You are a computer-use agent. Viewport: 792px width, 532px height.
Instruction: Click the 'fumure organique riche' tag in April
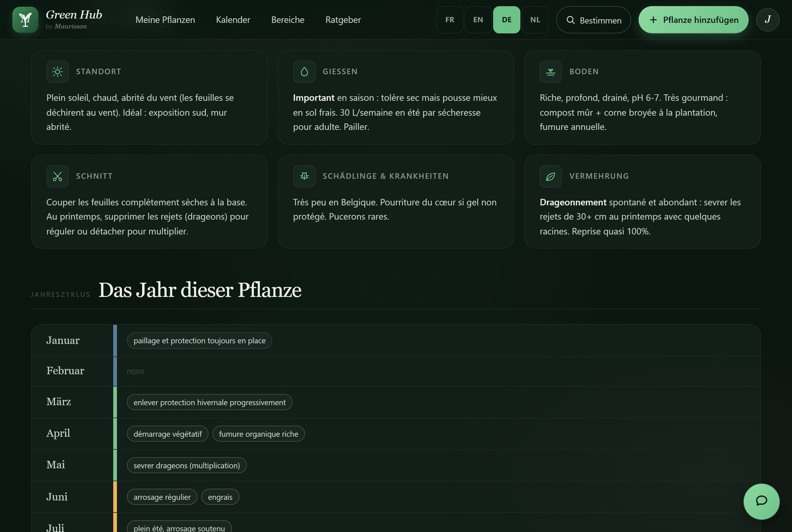[258, 434]
